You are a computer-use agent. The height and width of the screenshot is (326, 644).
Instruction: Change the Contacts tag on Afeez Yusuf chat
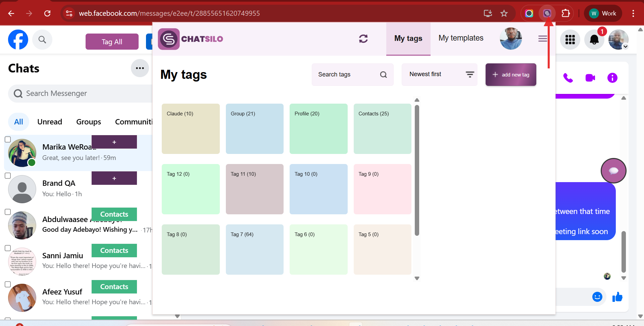(114, 287)
